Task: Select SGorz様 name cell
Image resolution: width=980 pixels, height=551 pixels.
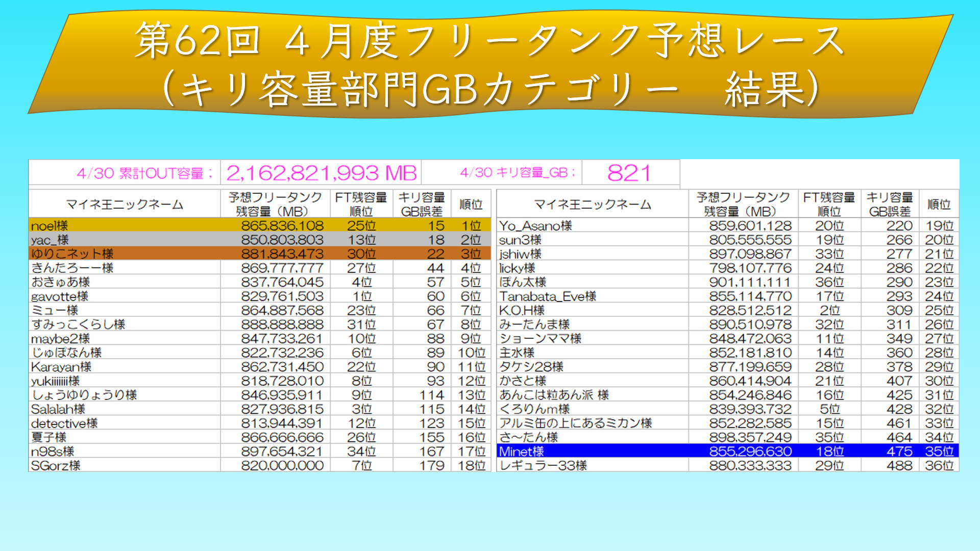Action: tap(56, 465)
